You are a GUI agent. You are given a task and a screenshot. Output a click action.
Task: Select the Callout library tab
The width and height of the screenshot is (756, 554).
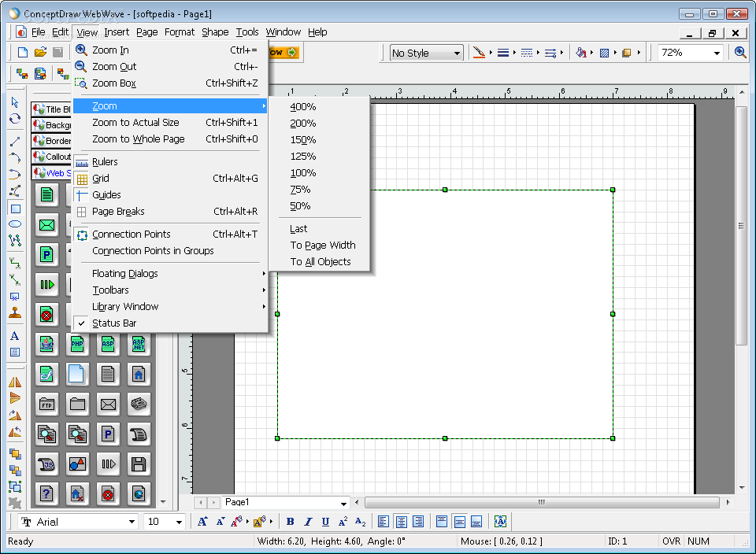[x=52, y=157]
